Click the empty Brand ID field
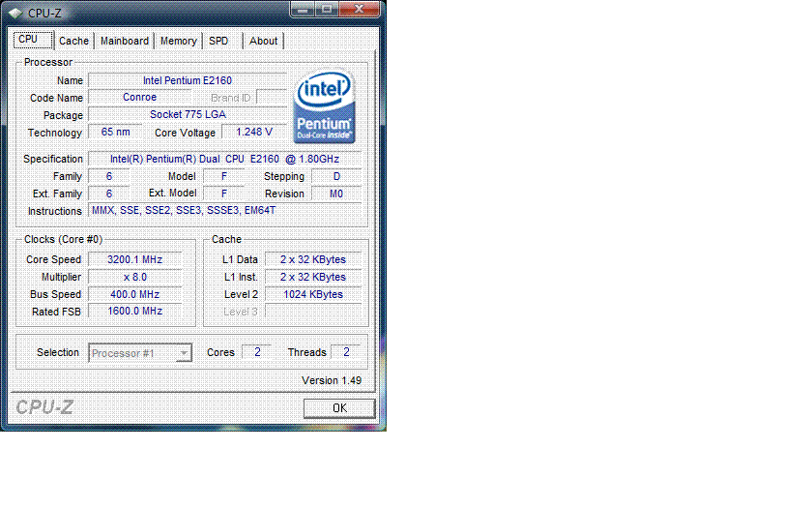Screen dimensions: 812x508 (272, 97)
